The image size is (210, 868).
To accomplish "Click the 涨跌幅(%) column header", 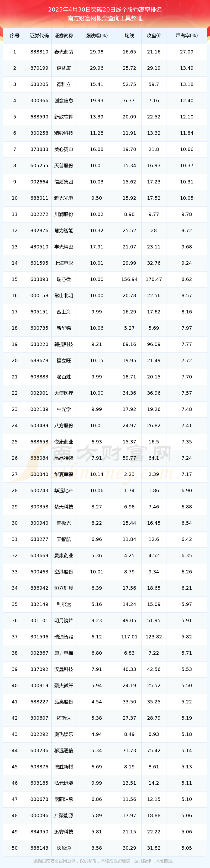I will coord(97,36).
